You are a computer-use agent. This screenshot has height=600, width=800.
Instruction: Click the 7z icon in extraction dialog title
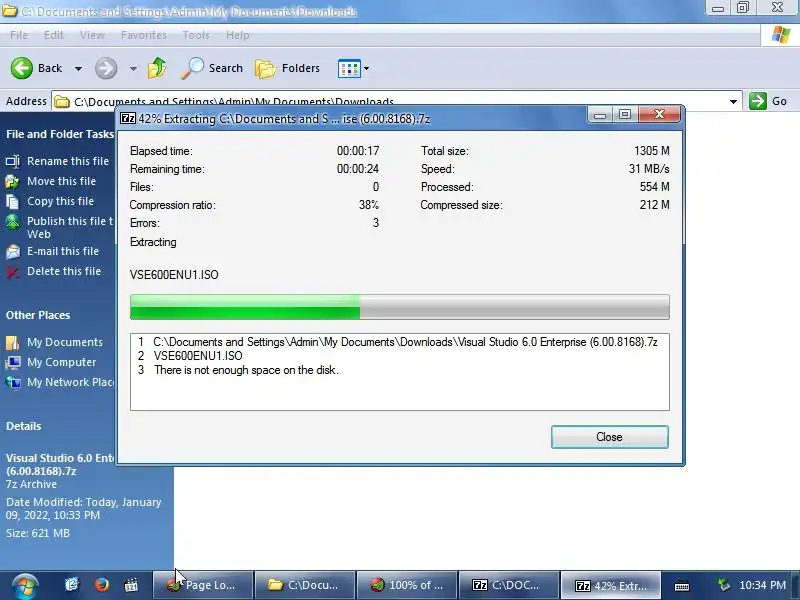click(x=128, y=118)
